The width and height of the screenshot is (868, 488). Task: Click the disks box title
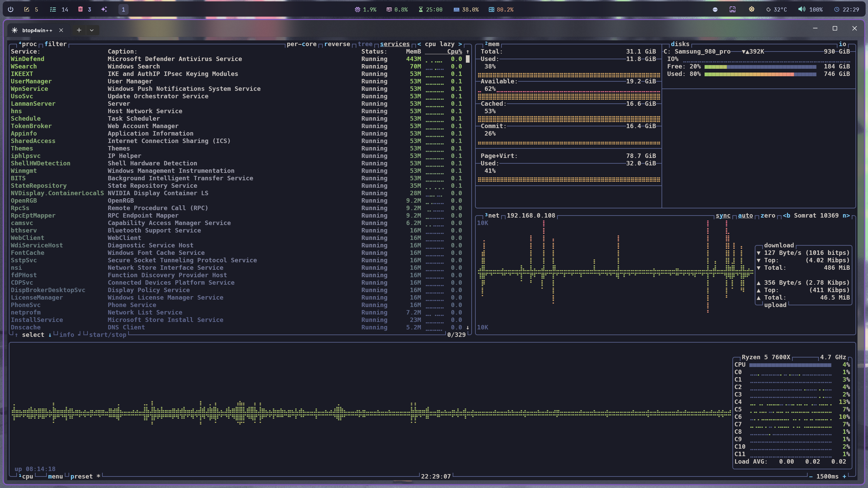[680, 44]
